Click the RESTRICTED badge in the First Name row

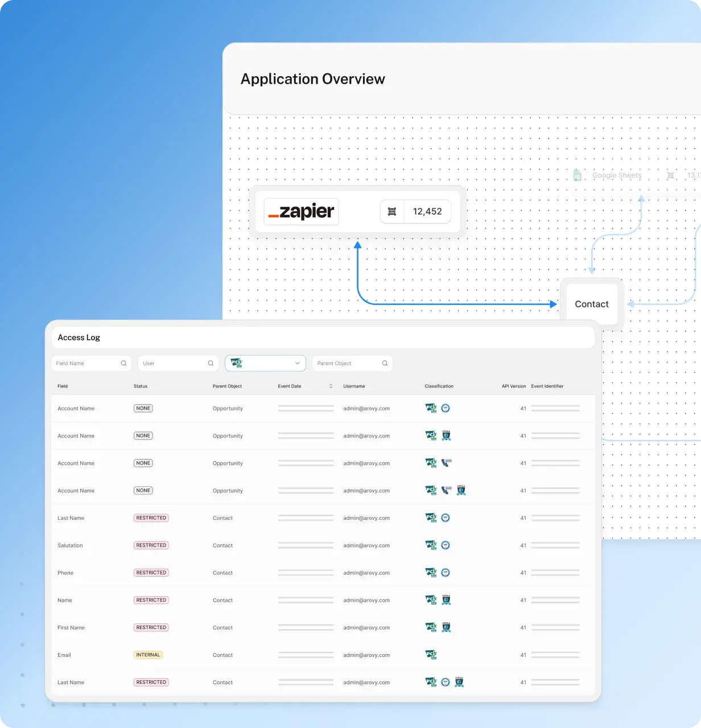tap(151, 627)
